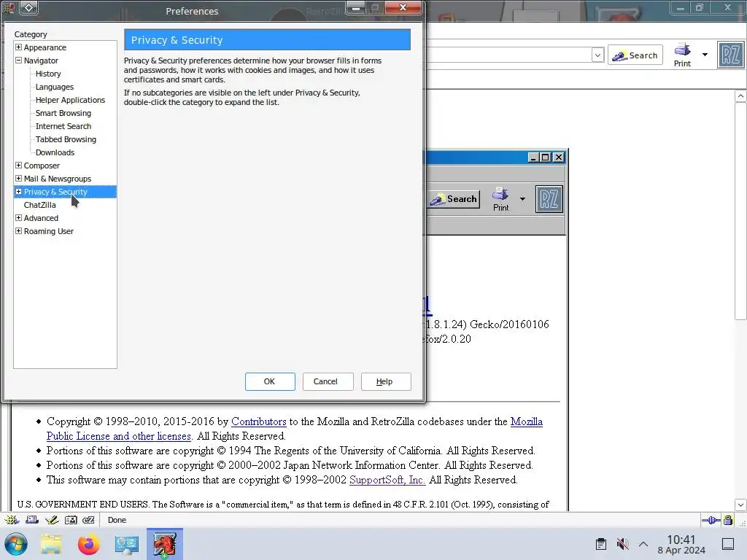Viewport: 747px width, 560px height.
Task: Select Helper Applications panel
Action: [70, 100]
